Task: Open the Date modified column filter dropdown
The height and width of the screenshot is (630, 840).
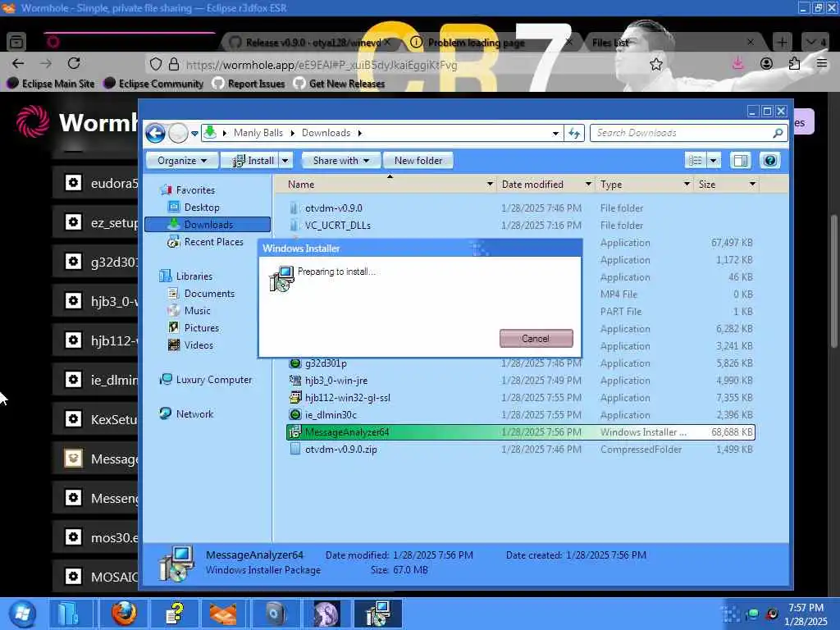Action: pyautogui.click(x=588, y=185)
